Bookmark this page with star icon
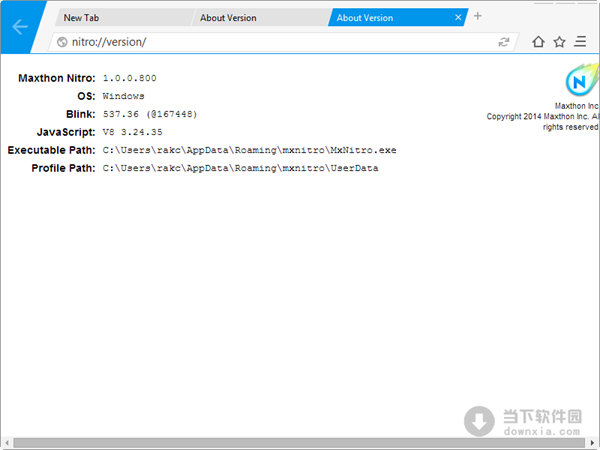 (x=559, y=42)
